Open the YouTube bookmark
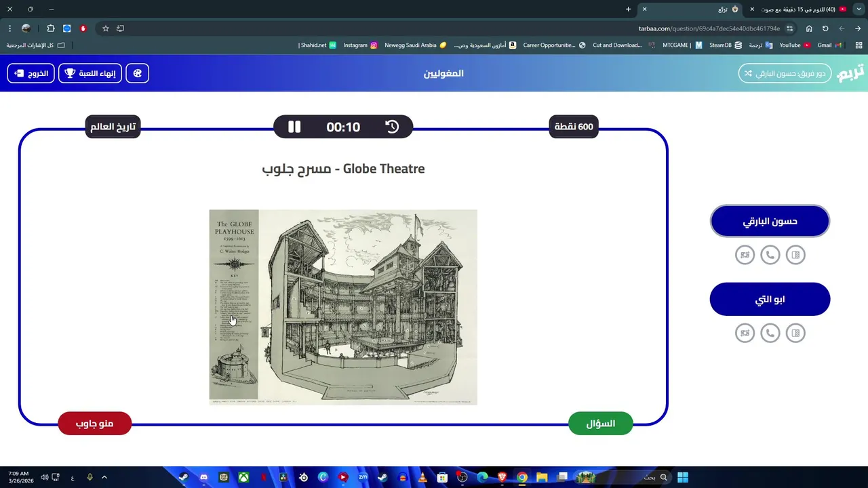 coord(795,45)
